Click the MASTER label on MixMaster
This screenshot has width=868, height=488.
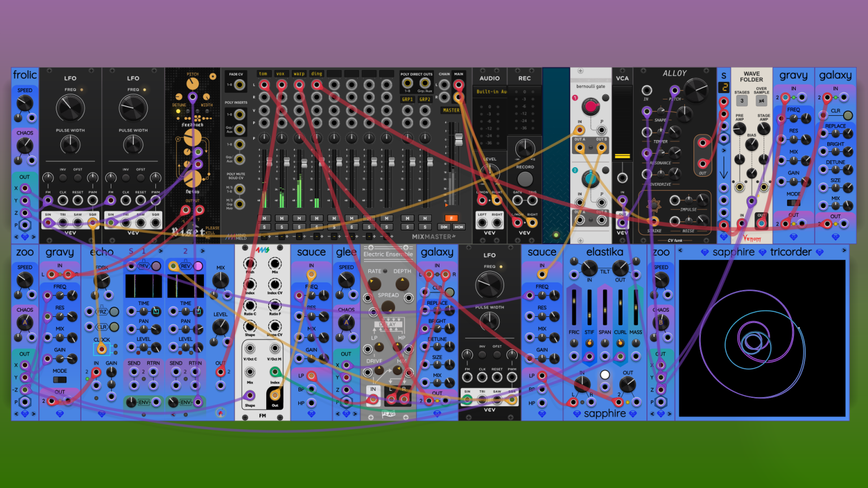coord(452,110)
